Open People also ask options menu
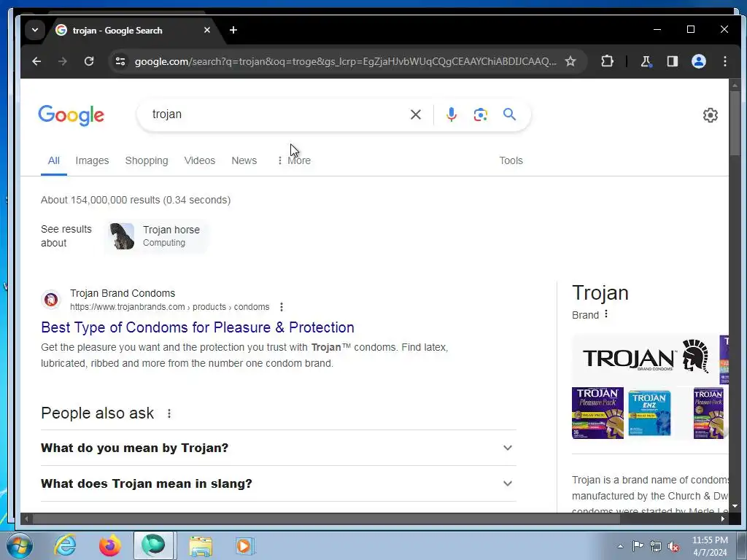The width and height of the screenshot is (747, 560). (169, 414)
